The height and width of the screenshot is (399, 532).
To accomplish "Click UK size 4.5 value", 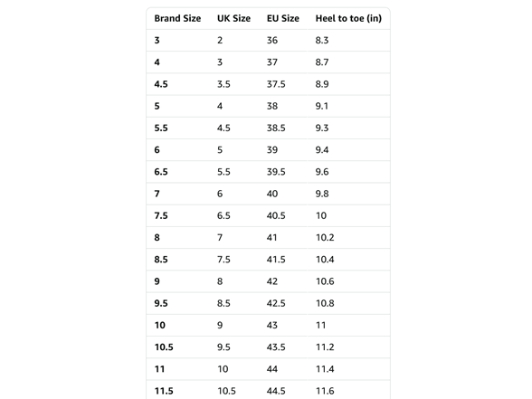I will coord(223,128).
